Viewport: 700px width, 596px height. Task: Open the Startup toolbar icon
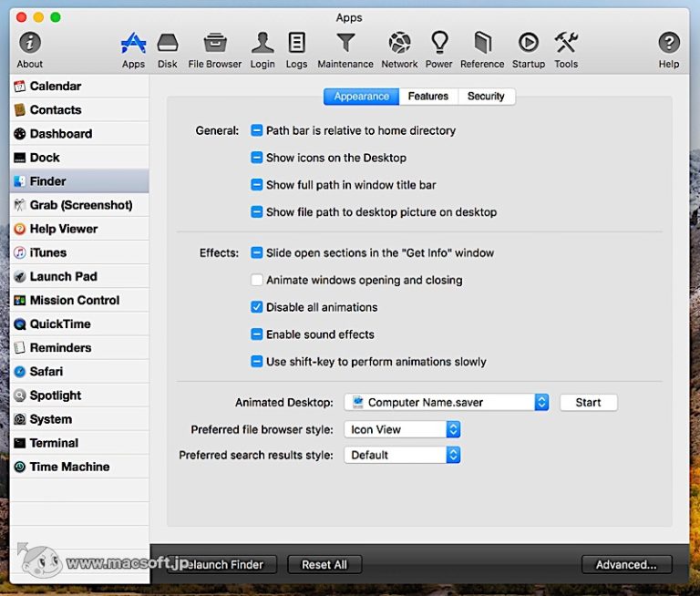[529, 49]
